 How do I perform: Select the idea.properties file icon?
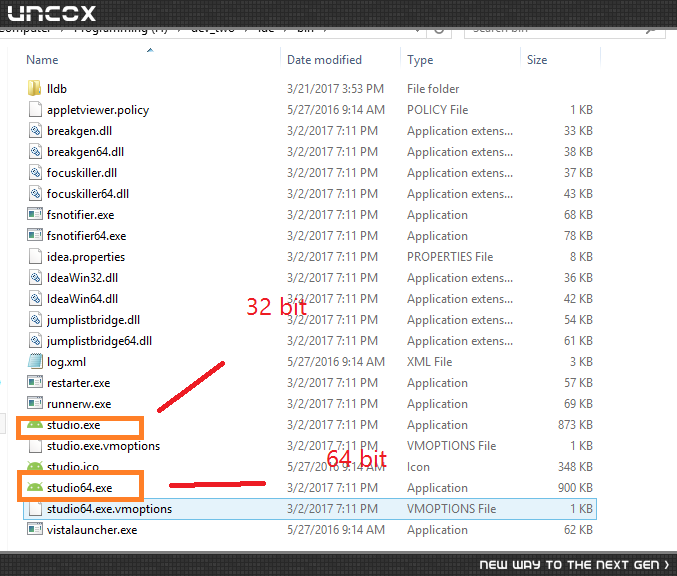pos(35,256)
